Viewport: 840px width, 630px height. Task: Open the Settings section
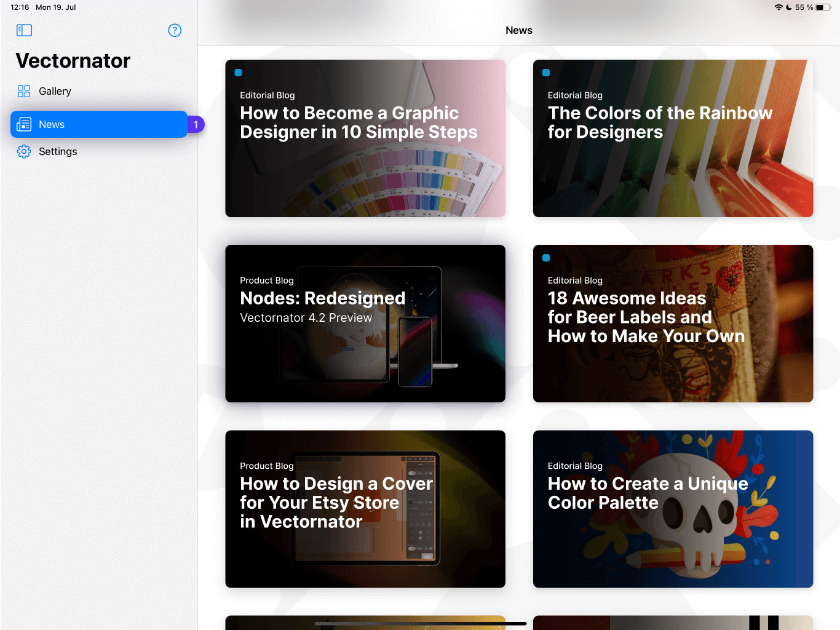pyautogui.click(x=99, y=151)
